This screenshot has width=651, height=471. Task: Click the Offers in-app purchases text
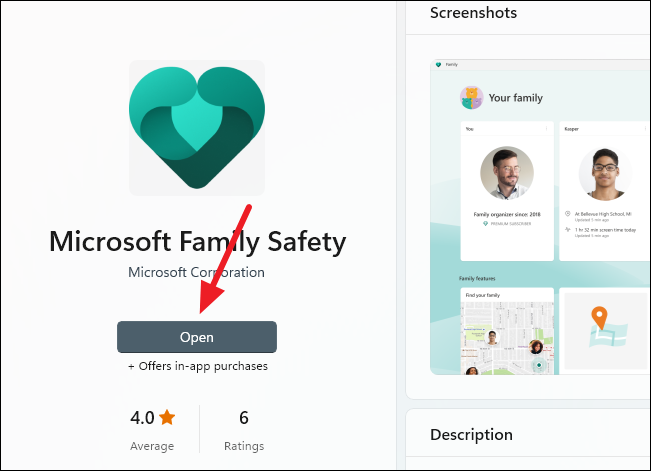pos(198,366)
